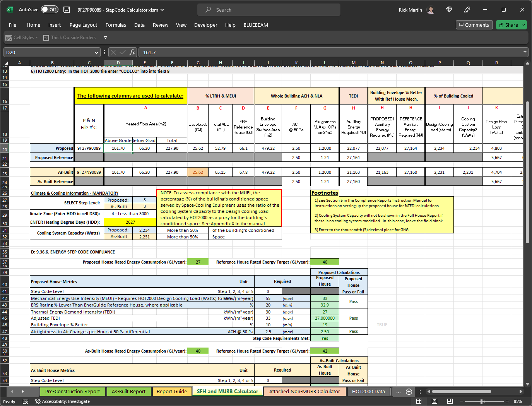Switch to Normal view icon

point(419,401)
